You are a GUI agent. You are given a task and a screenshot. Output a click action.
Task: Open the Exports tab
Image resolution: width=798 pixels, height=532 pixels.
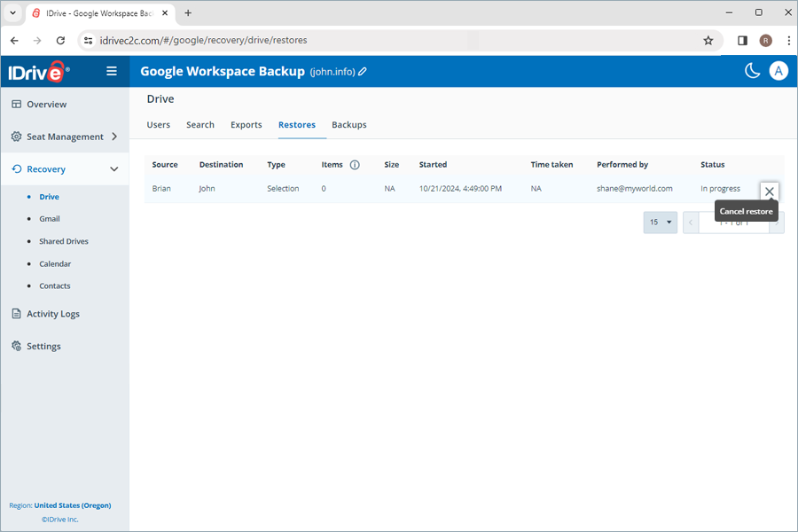(246, 125)
